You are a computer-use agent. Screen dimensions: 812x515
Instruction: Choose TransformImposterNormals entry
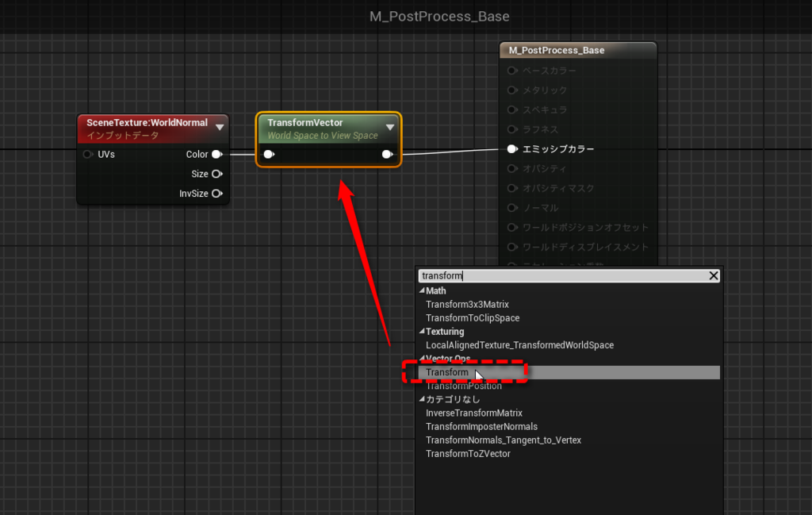(x=481, y=426)
